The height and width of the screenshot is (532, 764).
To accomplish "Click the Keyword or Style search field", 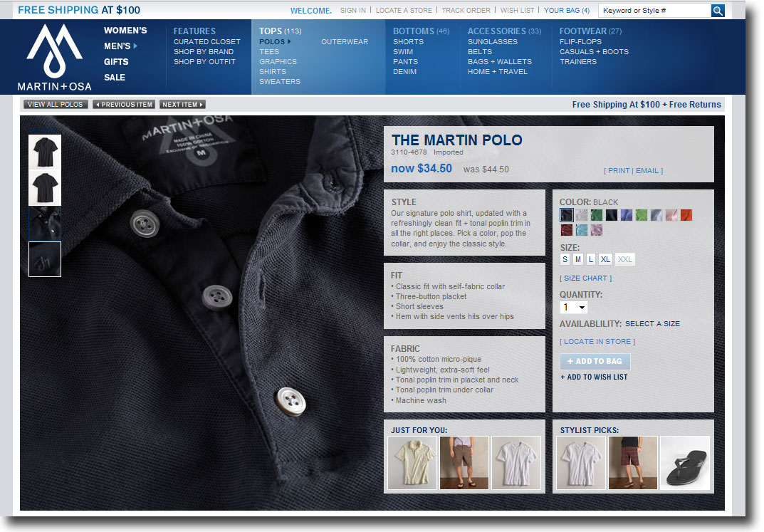I will (655, 10).
